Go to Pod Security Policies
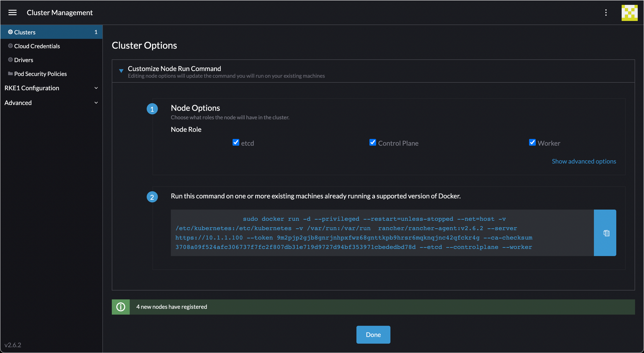 [x=41, y=74]
